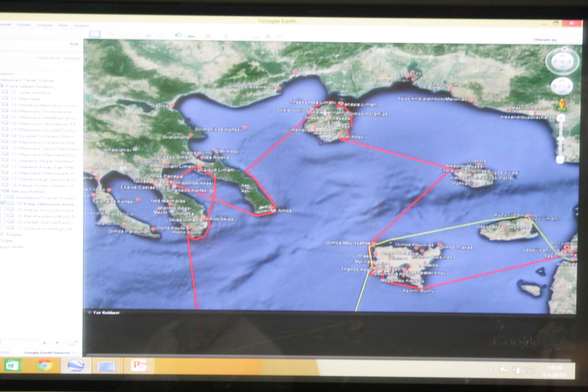
Task: Click the taskbar clock
Action: 554,371
